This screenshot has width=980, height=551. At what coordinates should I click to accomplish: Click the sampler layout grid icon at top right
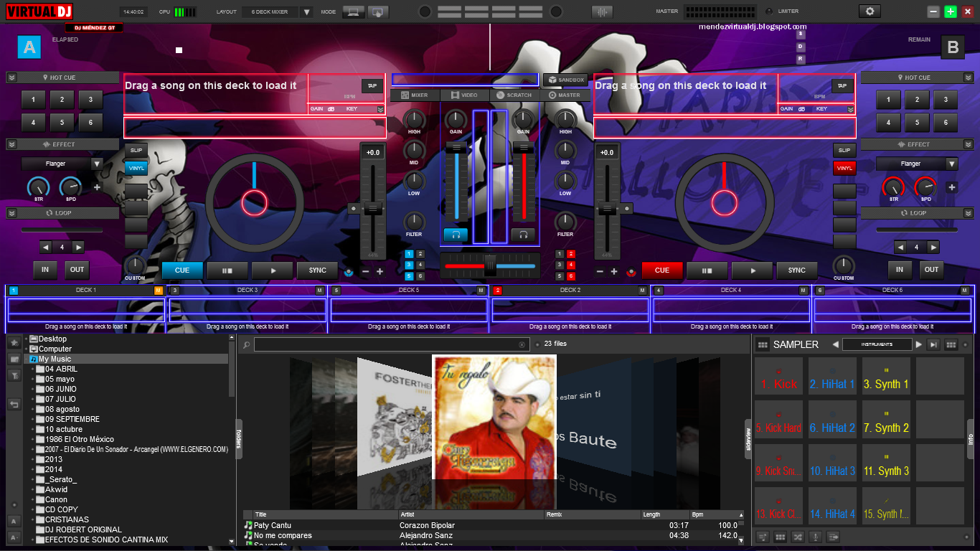pos(951,344)
